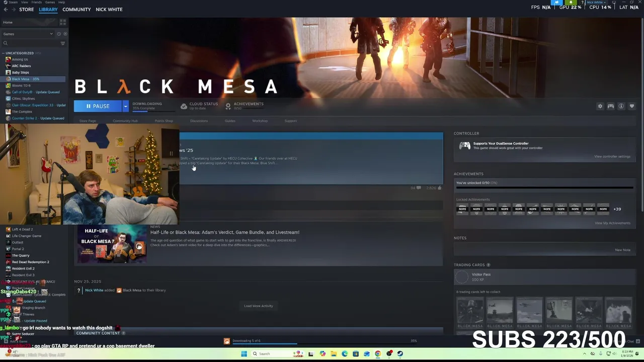Open game settings gear icon
Screen dimensions: 644x362
tap(600, 106)
